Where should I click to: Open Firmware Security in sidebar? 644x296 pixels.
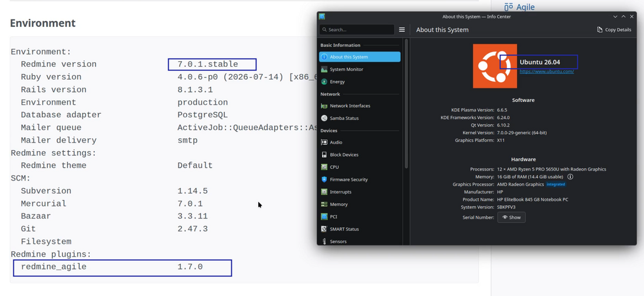[x=360, y=179]
